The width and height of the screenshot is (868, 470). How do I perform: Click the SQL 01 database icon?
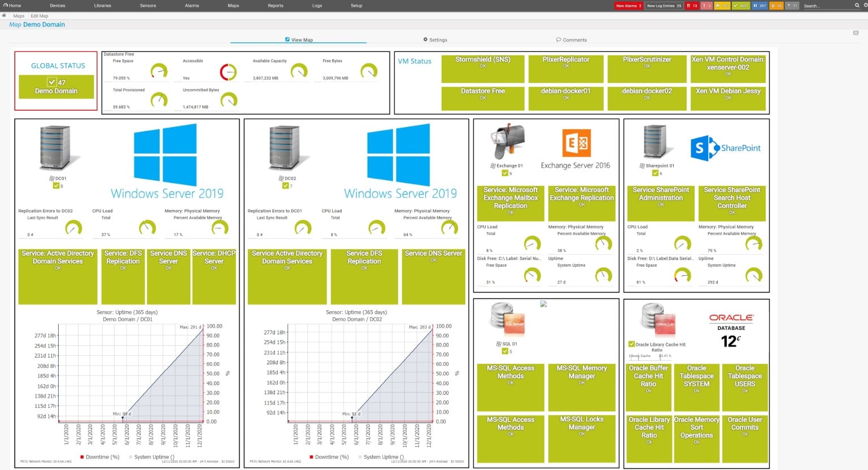(507, 320)
